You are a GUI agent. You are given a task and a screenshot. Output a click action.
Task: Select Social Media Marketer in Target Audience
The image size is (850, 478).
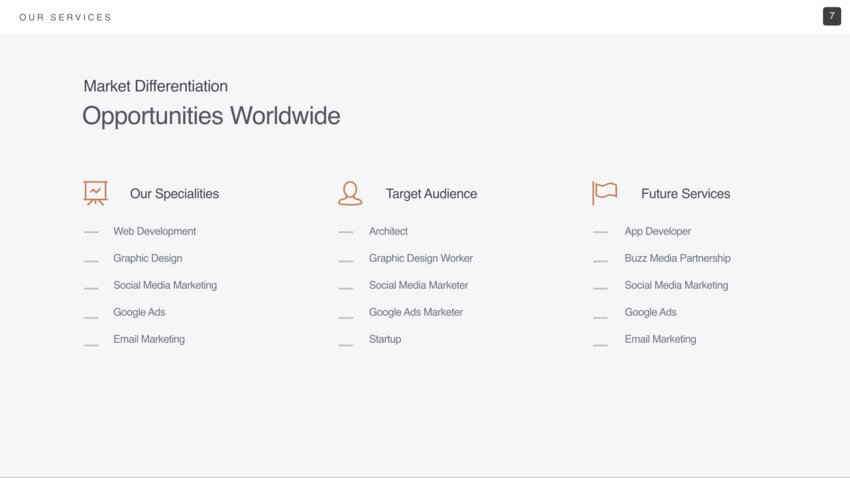click(x=418, y=285)
